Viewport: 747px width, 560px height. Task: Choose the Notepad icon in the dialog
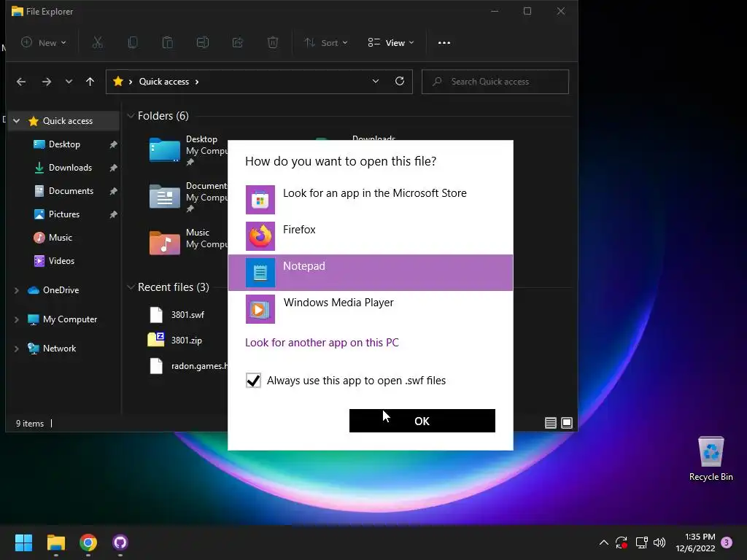click(260, 273)
